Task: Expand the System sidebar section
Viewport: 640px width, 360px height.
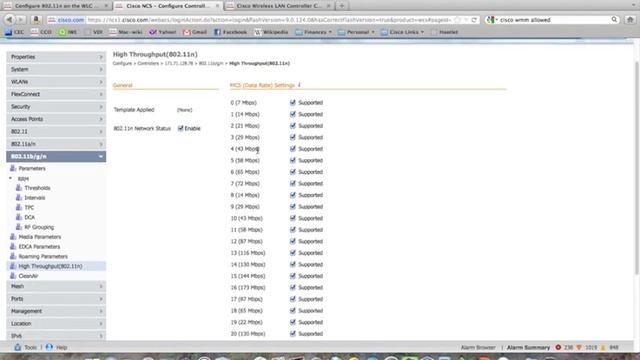Action: [56, 69]
